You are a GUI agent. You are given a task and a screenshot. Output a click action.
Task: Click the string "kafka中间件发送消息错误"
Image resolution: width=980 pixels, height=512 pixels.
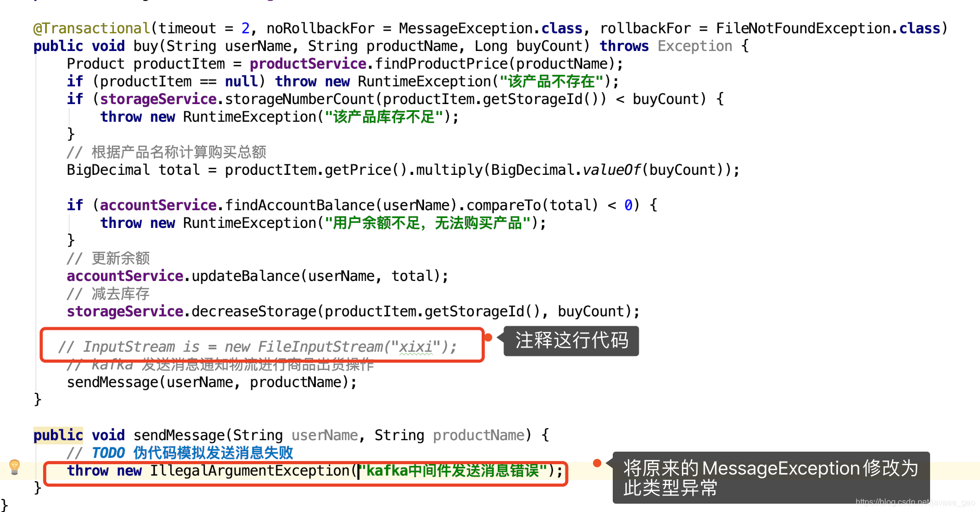453,470
